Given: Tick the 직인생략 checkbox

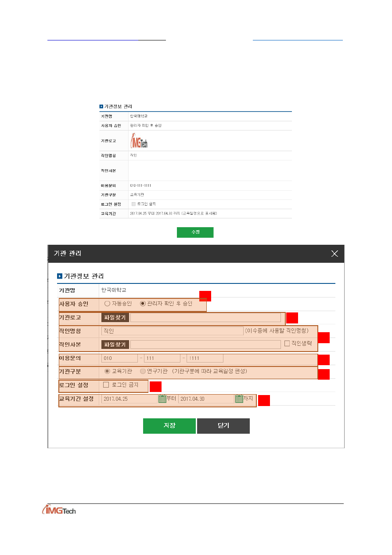Looking at the screenshot, I should pos(287,344).
